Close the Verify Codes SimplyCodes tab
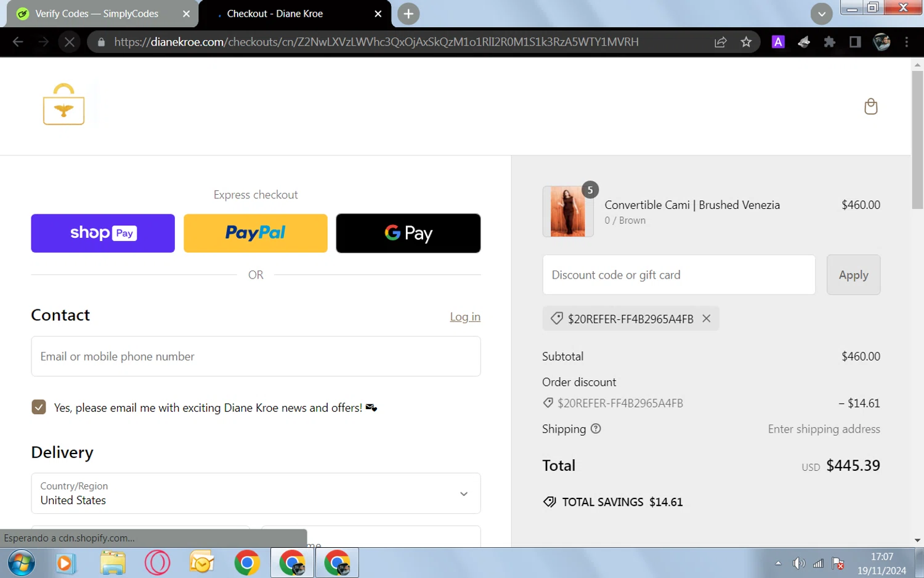The width and height of the screenshot is (924, 578). (186, 14)
